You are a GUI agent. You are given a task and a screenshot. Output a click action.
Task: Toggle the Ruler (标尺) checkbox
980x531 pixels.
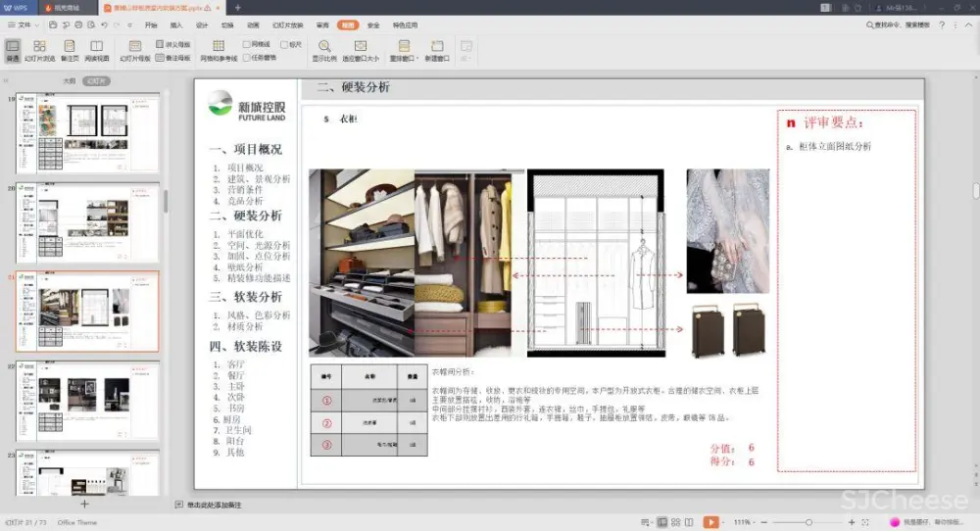pos(284,44)
